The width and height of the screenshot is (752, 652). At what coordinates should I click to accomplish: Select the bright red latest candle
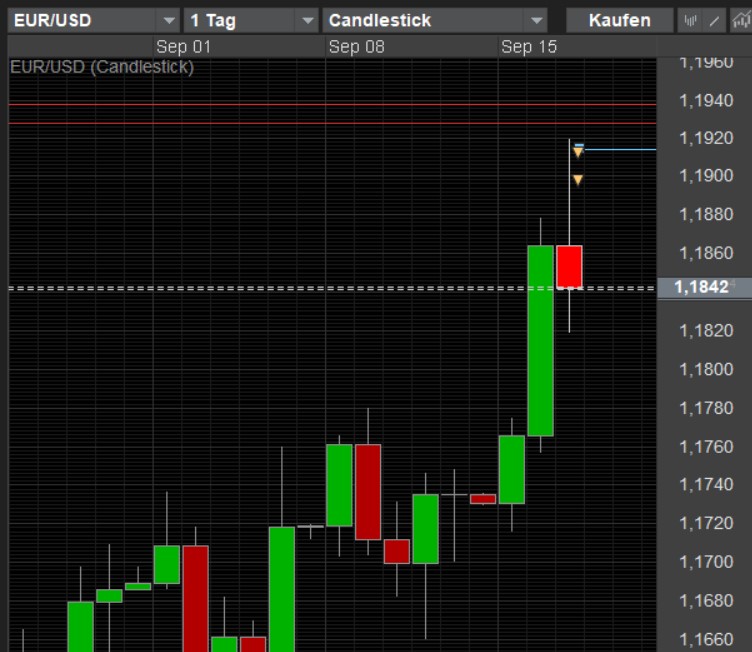tap(569, 267)
